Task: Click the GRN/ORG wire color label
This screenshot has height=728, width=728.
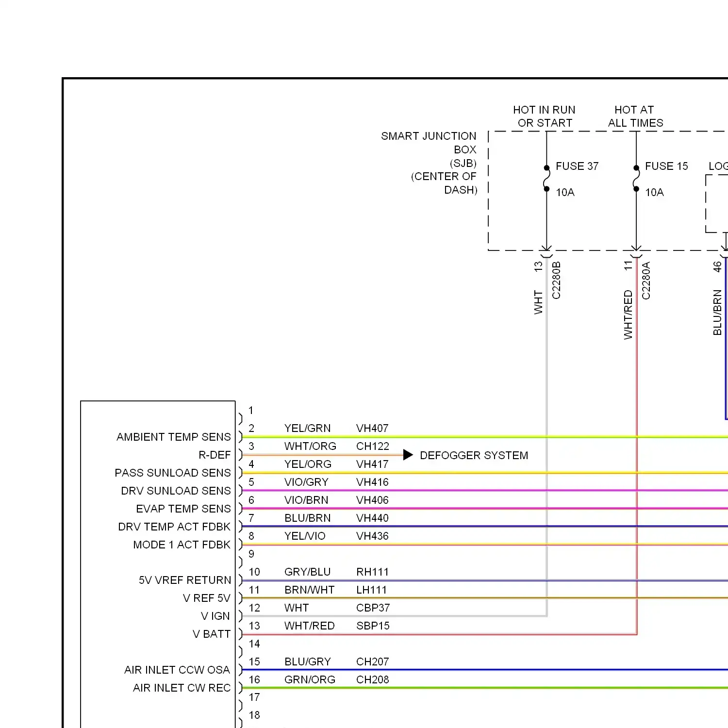Action: click(x=310, y=679)
